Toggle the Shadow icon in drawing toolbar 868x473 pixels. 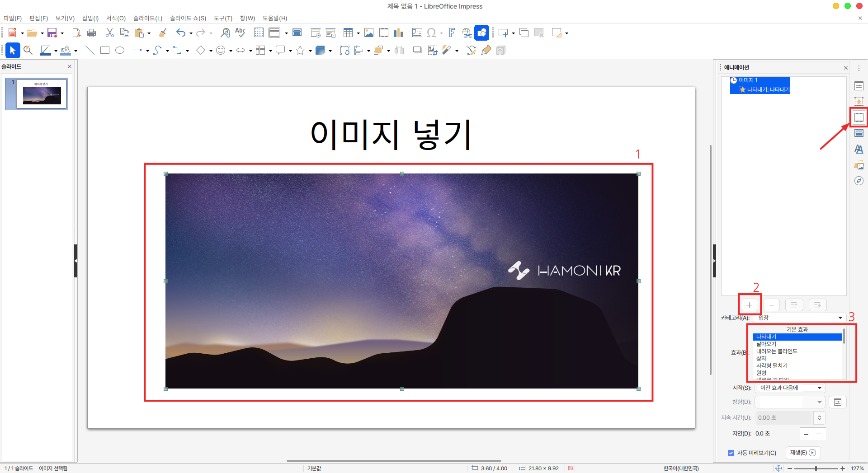click(x=417, y=51)
